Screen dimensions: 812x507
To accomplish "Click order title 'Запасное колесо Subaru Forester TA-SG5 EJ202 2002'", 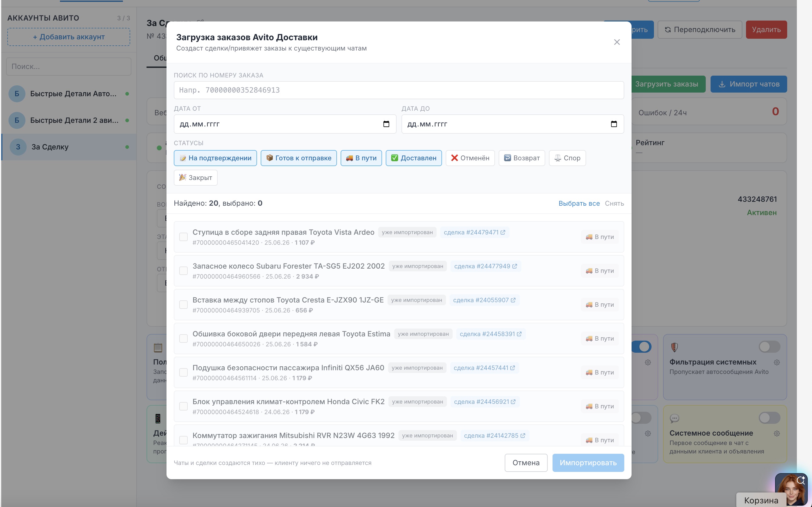I will [x=289, y=266].
